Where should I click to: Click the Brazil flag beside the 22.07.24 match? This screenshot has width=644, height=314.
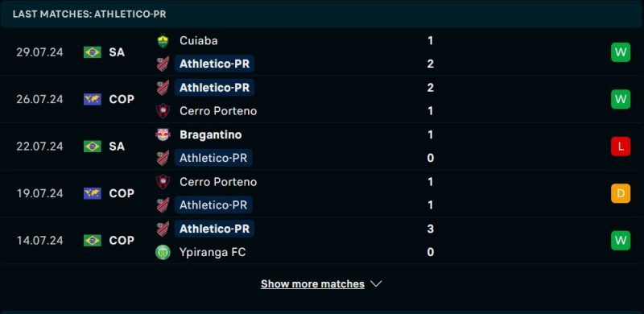[93, 147]
